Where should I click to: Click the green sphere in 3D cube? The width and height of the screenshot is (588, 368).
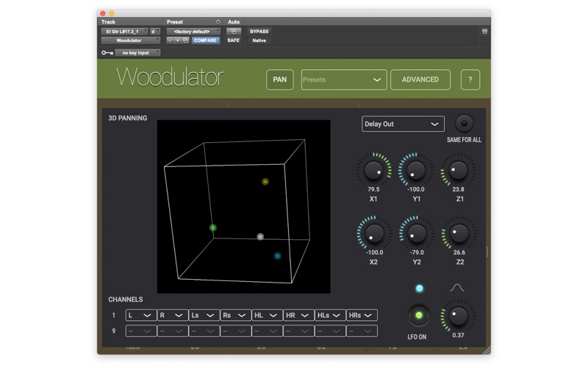[x=212, y=227]
